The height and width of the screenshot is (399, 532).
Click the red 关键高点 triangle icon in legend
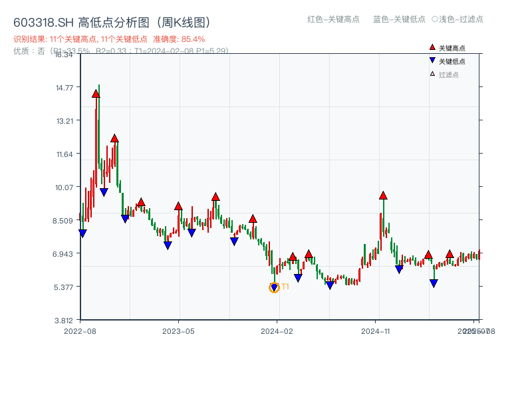click(x=431, y=47)
